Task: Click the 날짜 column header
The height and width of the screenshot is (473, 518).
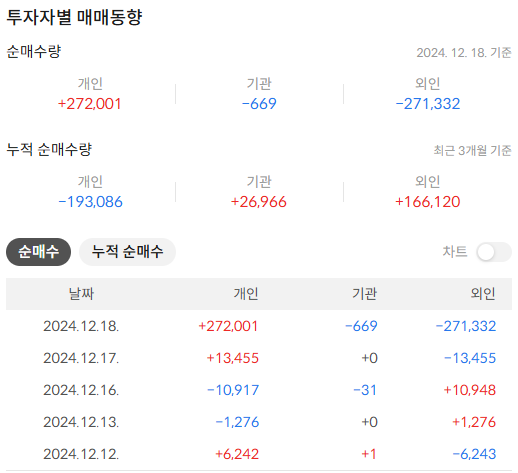Action: pos(81,294)
